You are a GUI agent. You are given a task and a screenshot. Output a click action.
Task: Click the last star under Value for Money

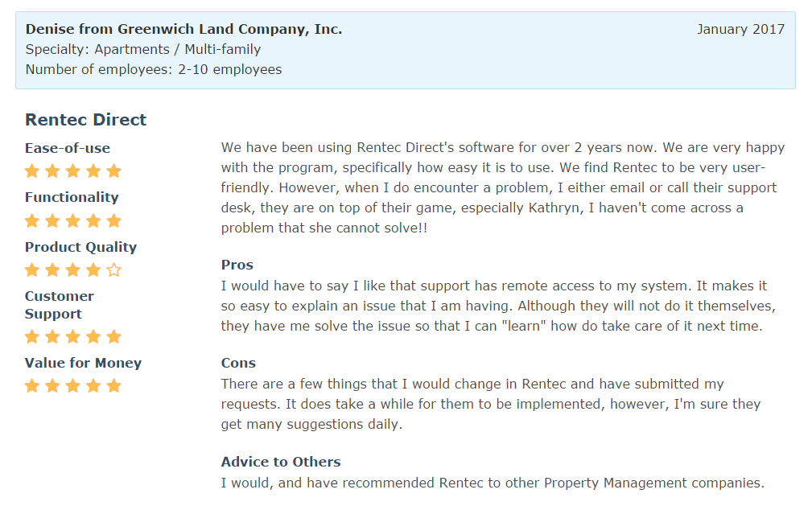[x=113, y=386]
